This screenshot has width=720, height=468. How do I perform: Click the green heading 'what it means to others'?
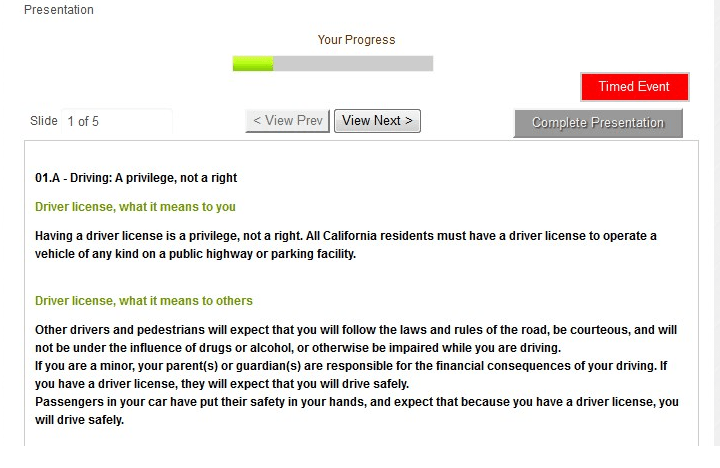tap(144, 301)
